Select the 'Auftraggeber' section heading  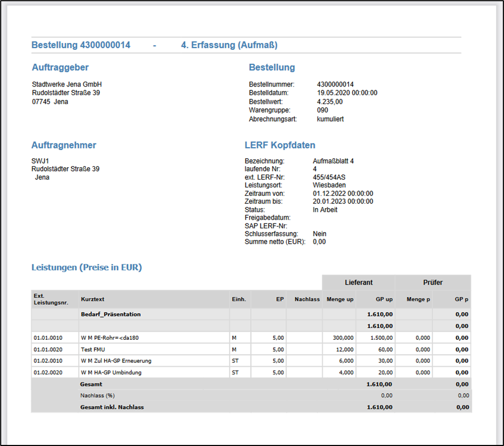(60, 67)
